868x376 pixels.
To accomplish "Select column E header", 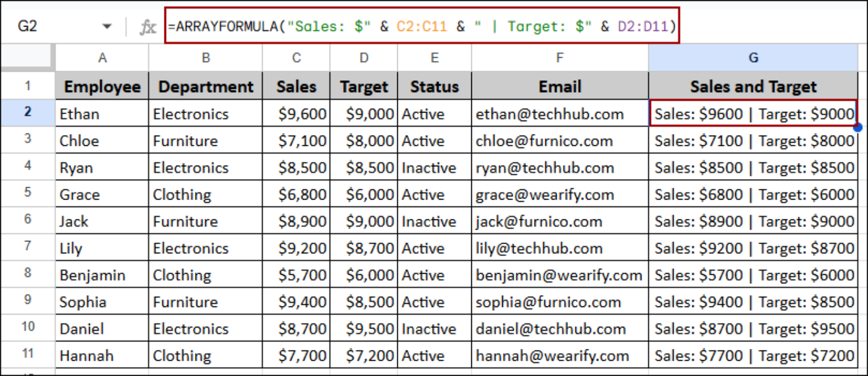I will (x=434, y=58).
